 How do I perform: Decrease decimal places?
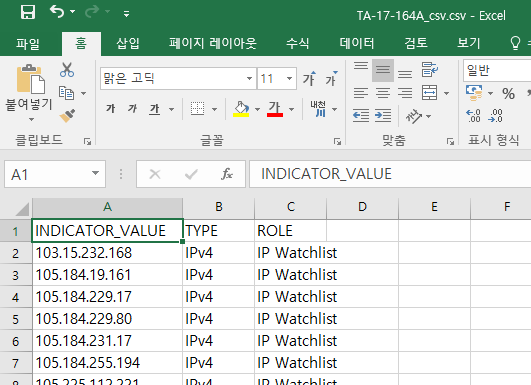pyautogui.click(x=495, y=115)
